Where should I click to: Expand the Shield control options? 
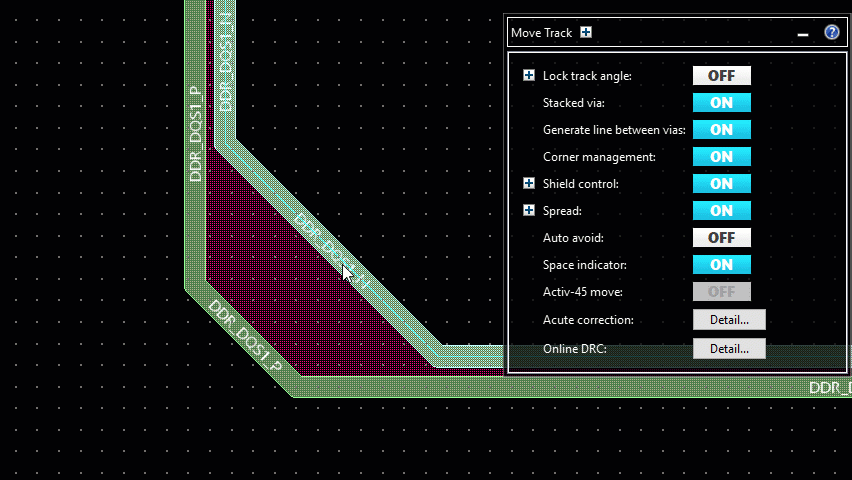click(x=529, y=184)
